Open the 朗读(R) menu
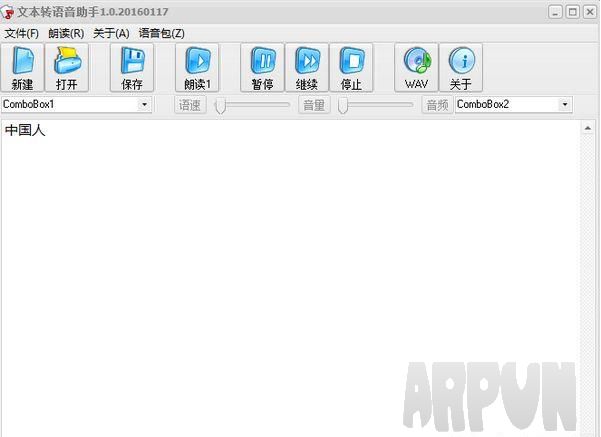This screenshot has height=437, width=601. (66, 33)
